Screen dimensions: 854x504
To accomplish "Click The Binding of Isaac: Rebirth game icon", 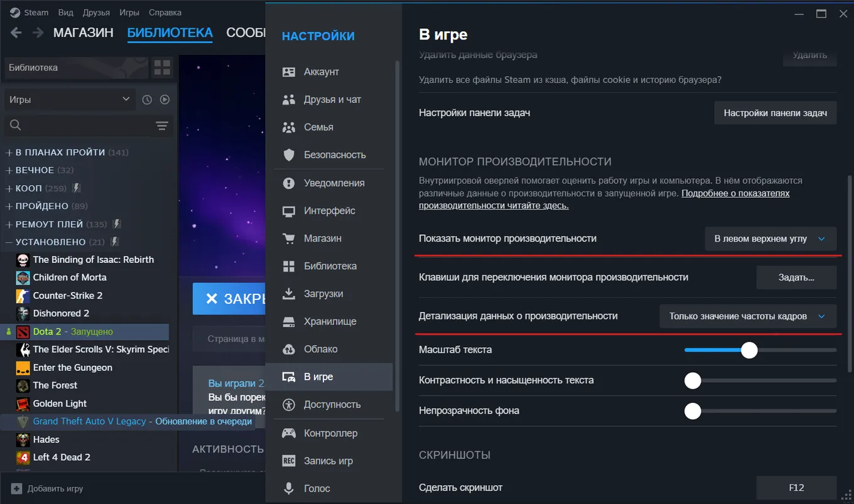I will (x=23, y=260).
